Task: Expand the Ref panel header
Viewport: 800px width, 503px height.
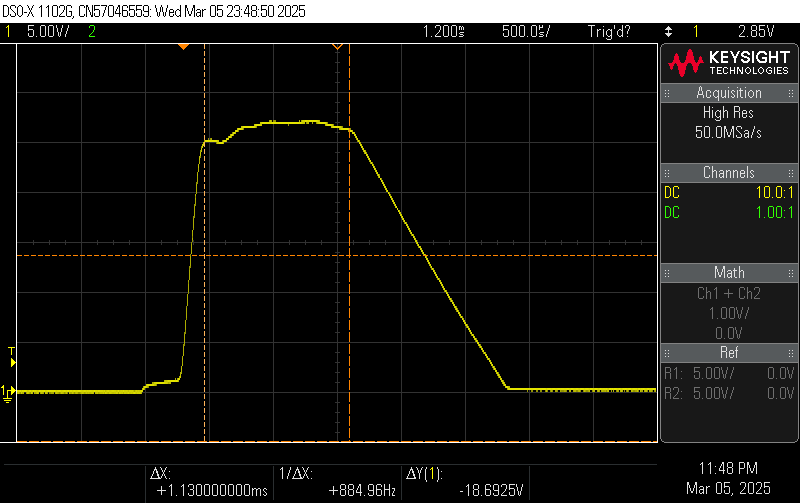Action: pyautogui.click(x=729, y=353)
